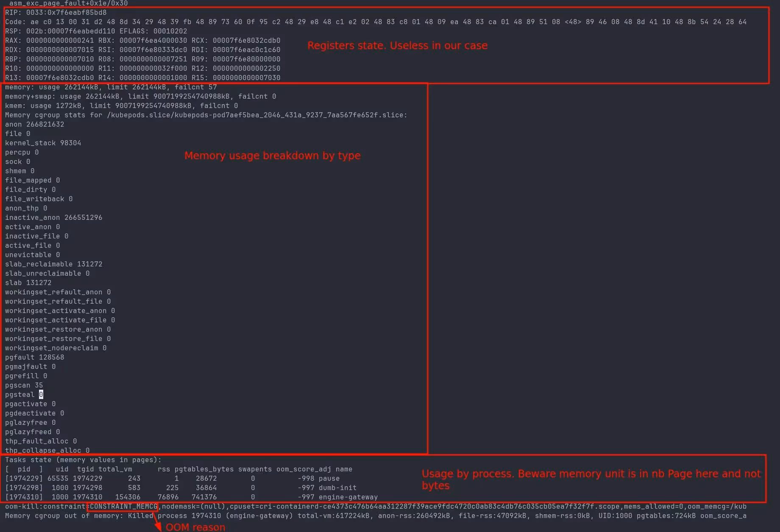Click the 'anon_thp 0' line
780x532 pixels.
pos(26,208)
